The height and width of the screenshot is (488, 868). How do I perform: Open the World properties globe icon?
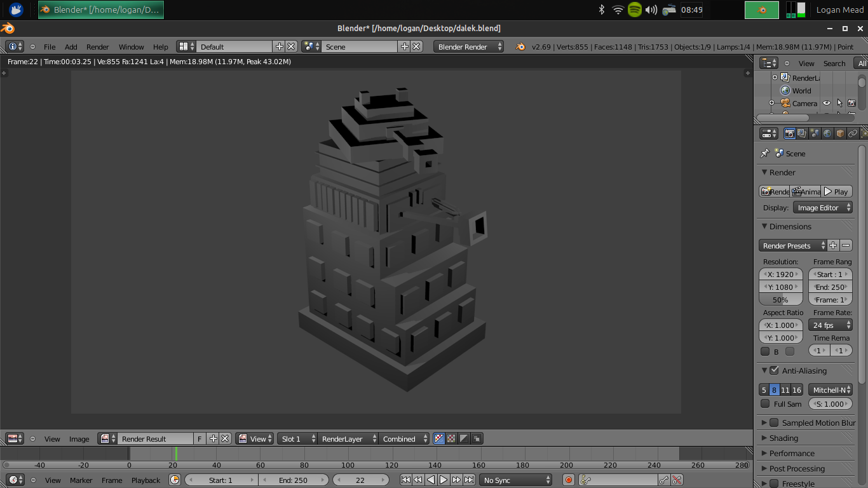coord(827,133)
